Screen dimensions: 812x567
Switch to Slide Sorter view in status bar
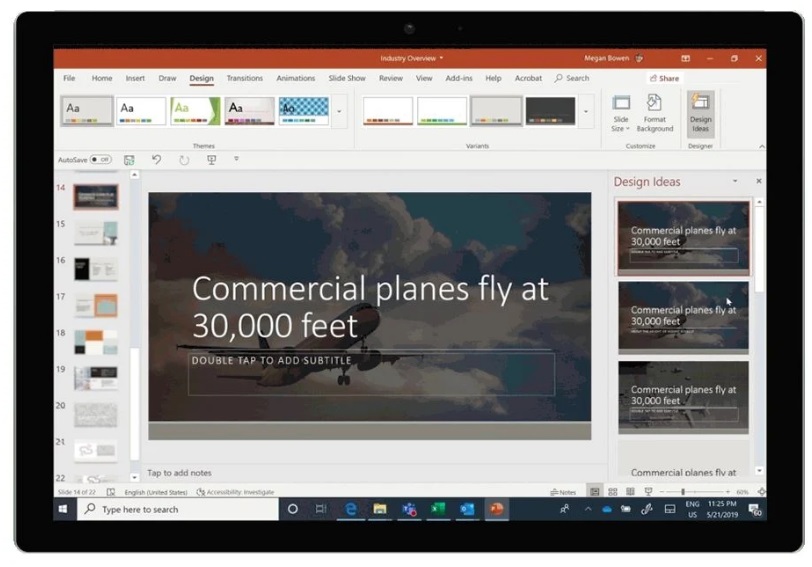point(612,492)
